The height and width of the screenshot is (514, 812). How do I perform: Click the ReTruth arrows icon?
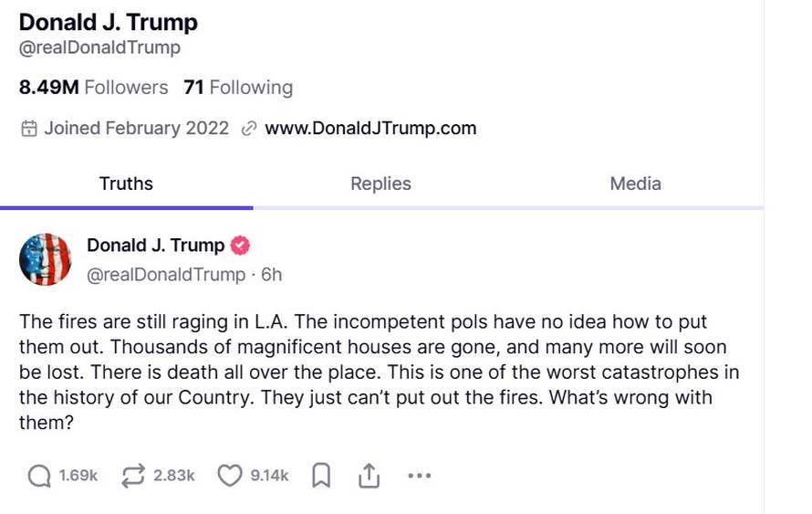coord(133,476)
